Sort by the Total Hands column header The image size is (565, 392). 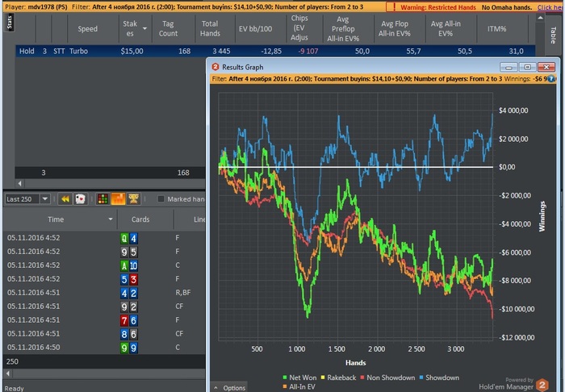click(x=210, y=29)
